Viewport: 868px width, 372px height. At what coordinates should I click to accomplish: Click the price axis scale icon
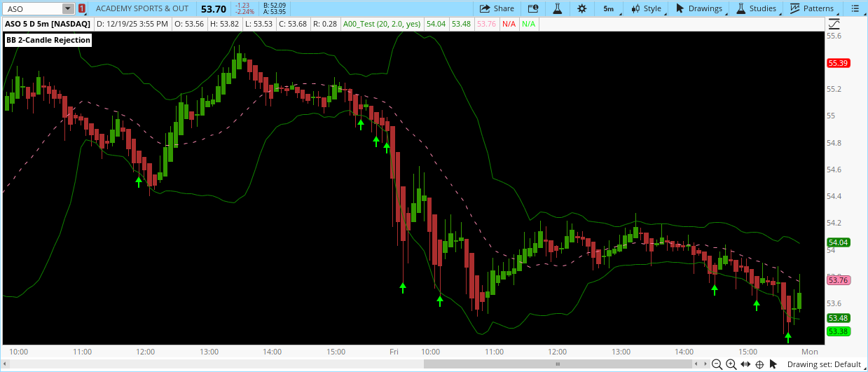click(834, 24)
